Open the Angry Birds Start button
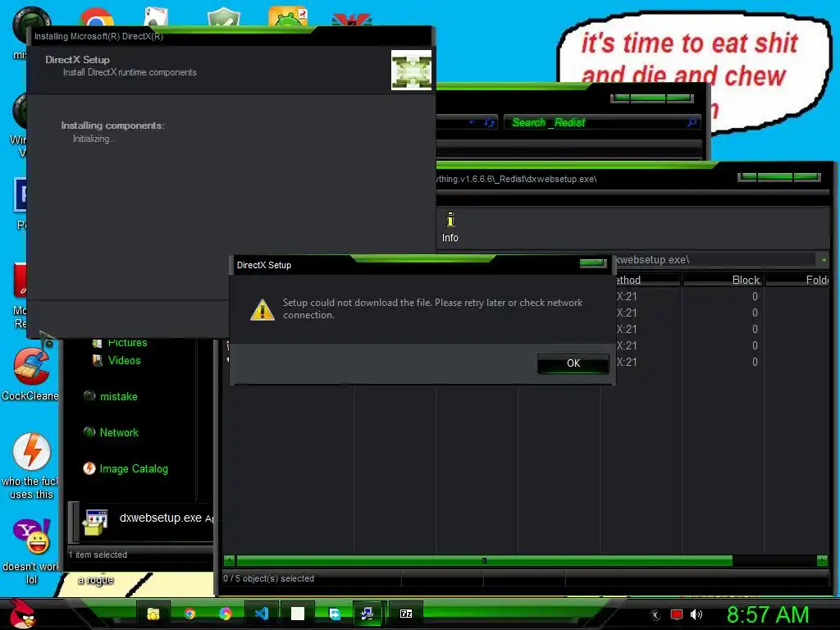This screenshot has height=630, width=840. (22, 613)
